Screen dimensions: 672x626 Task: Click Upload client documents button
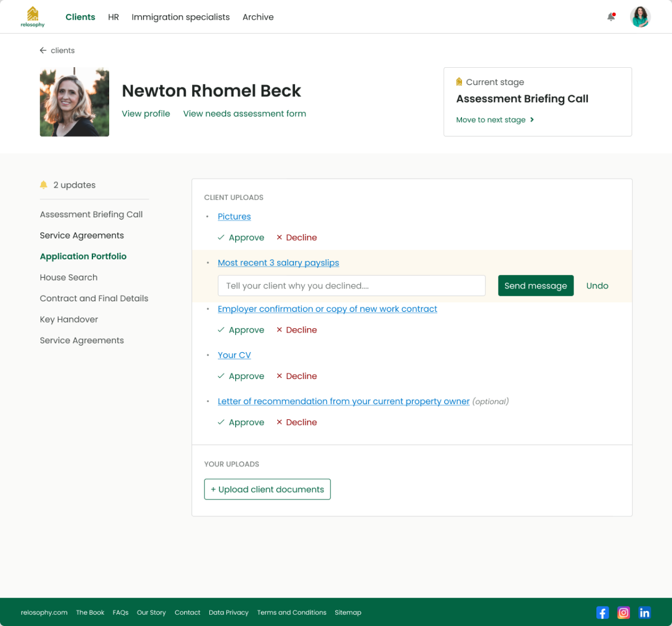pyautogui.click(x=267, y=489)
